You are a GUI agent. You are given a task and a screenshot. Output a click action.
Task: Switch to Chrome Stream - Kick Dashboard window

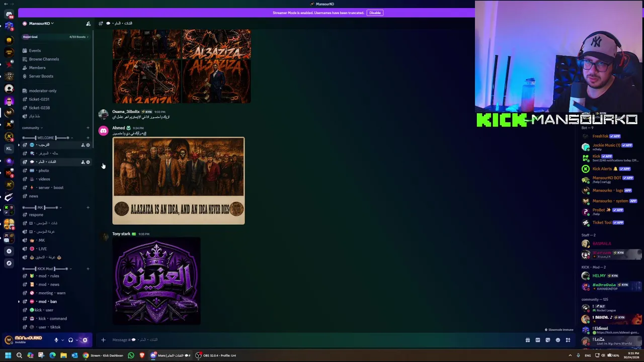tap(103, 355)
